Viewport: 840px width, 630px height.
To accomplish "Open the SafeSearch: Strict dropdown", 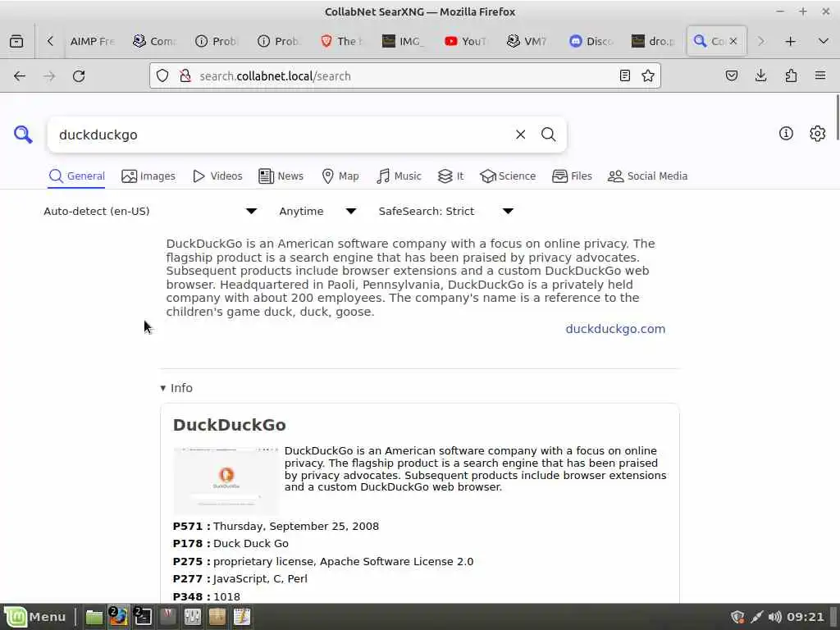I will [x=446, y=211].
